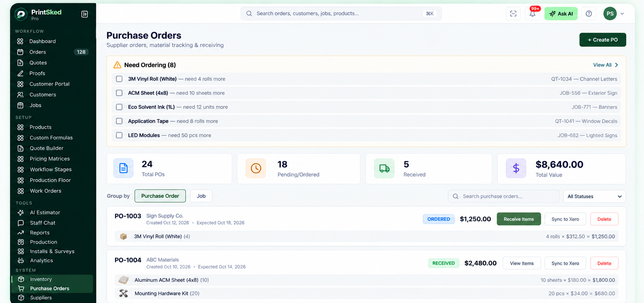This screenshot has height=303, width=644.
Task: Check the LED Modules checkbox
Action: click(119, 135)
